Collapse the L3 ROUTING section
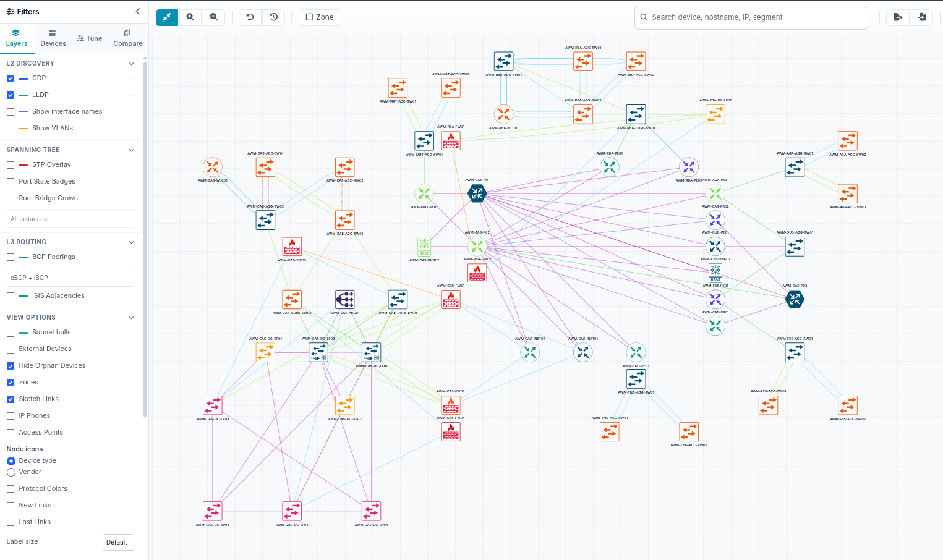The width and height of the screenshot is (943, 560). 131,242
